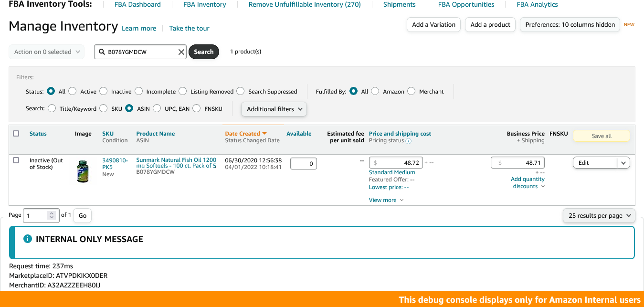Click the Internal Only Message info icon
The image size is (644, 307).
[x=28, y=239]
